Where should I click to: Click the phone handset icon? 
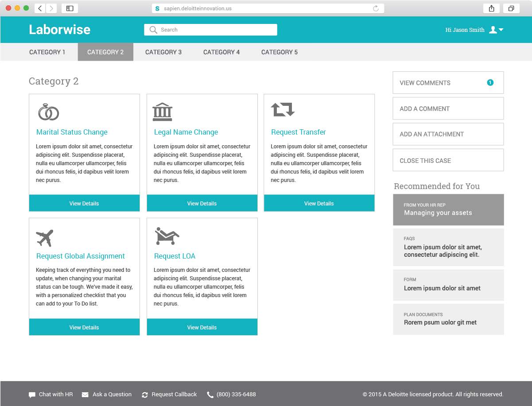[x=210, y=394]
